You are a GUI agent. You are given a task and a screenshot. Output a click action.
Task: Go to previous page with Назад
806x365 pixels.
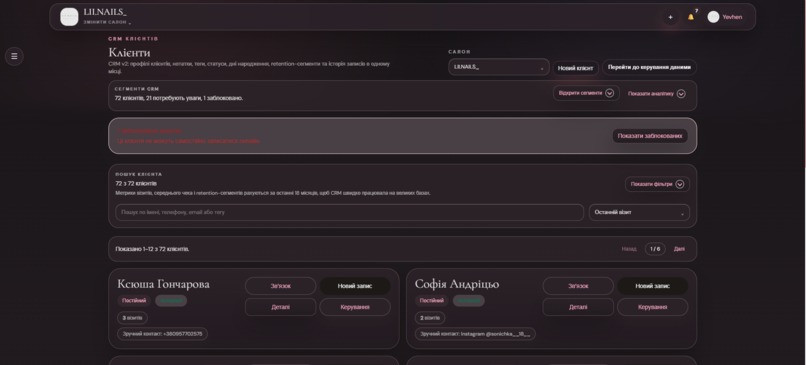(x=629, y=249)
